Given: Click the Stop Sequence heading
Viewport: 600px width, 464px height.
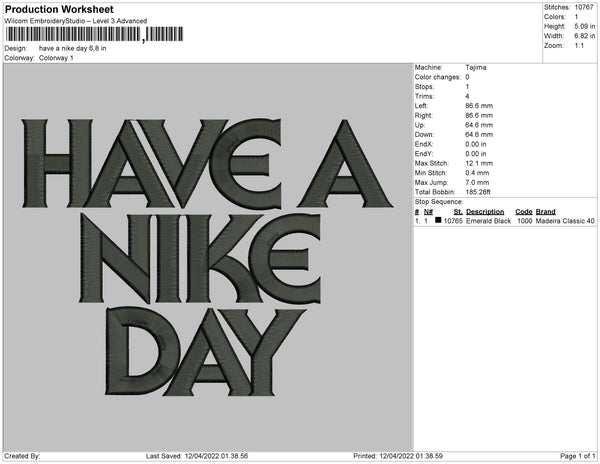Looking at the screenshot, I should pos(439,202).
